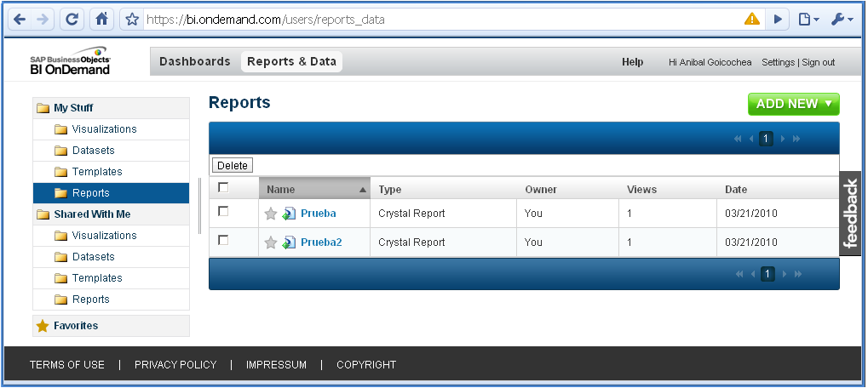Switch to the Dashboards tab
Screen dimensions: 868x388
tap(194, 61)
